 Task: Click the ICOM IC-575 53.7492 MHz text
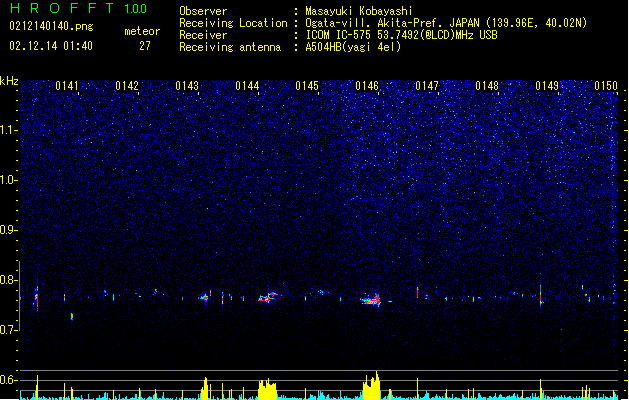point(401,35)
